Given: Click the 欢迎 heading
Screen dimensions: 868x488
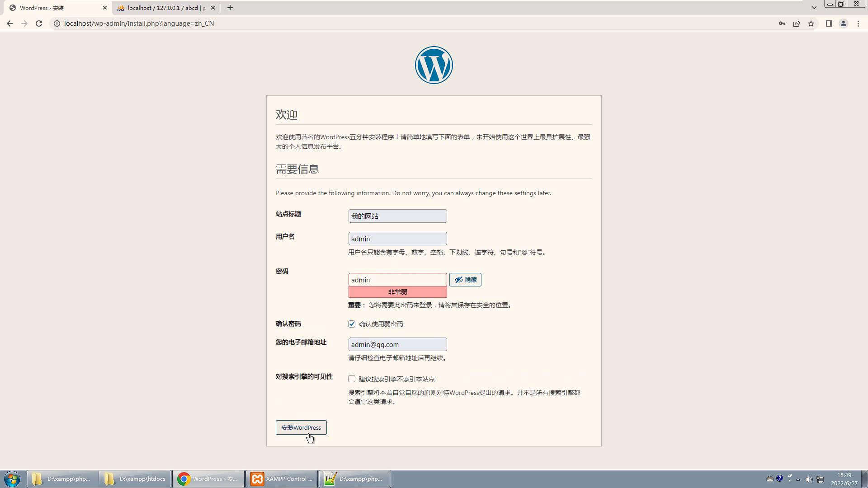Looking at the screenshot, I should pos(287,115).
